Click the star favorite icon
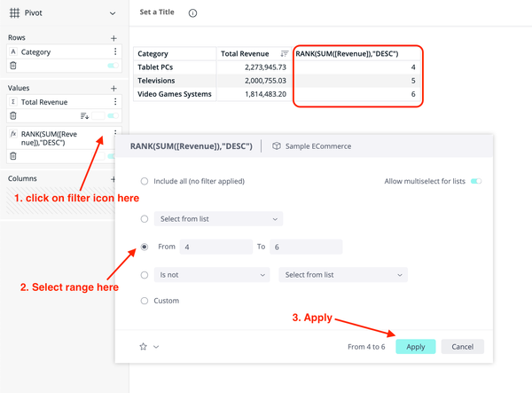 click(x=143, y=347)
